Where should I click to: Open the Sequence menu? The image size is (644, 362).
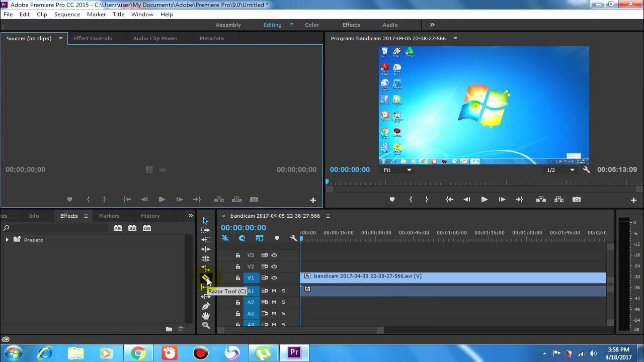coord(67,14)
